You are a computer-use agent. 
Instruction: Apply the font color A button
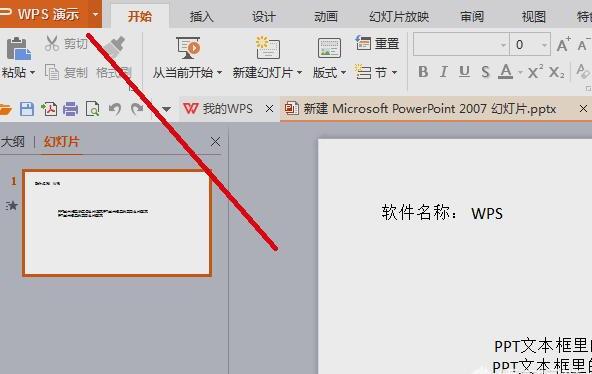tap(505, 72)
